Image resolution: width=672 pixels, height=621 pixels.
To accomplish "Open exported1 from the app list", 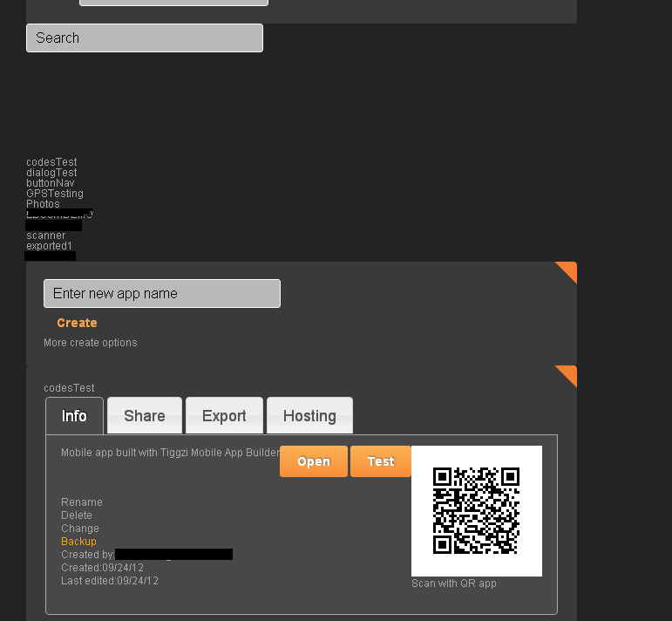I will point(49,246).
